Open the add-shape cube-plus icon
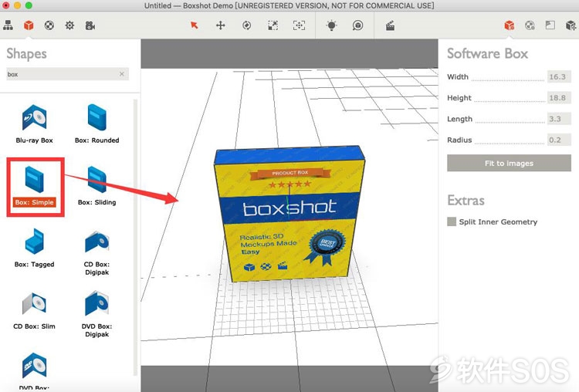This screenshot has width=579, height=392. point(571,25)
